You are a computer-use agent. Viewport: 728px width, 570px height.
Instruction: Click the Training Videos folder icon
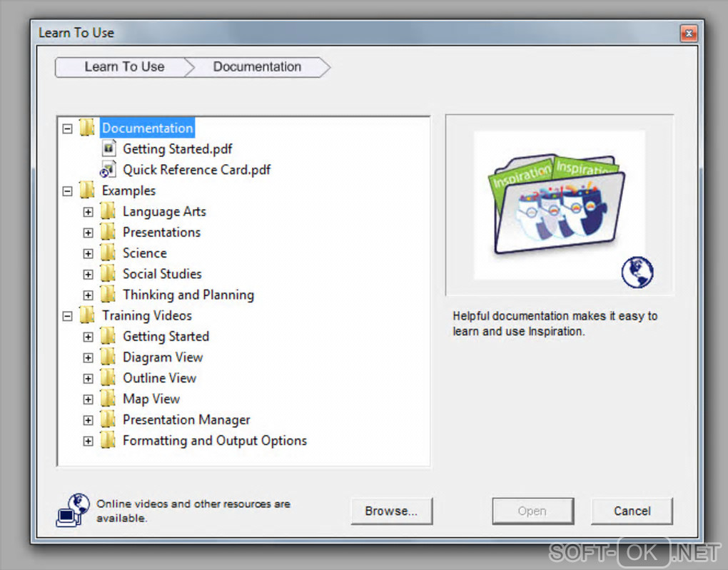(87, 315)
